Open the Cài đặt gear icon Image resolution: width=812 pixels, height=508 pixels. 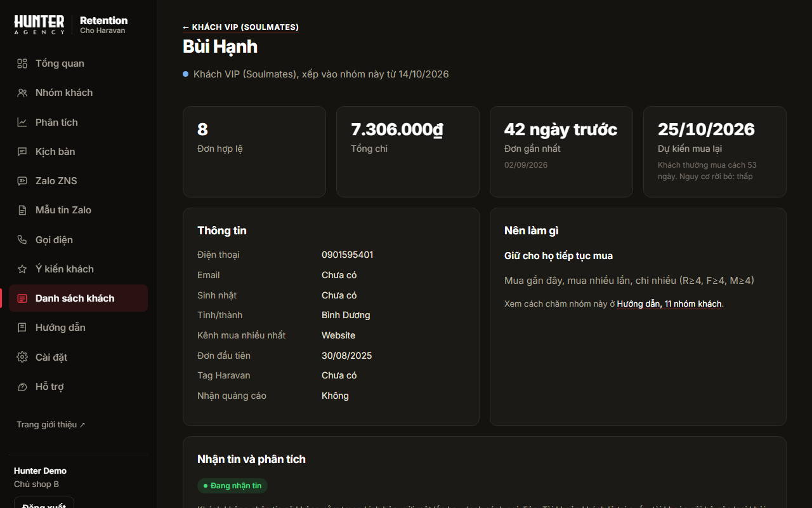(22, 358)
